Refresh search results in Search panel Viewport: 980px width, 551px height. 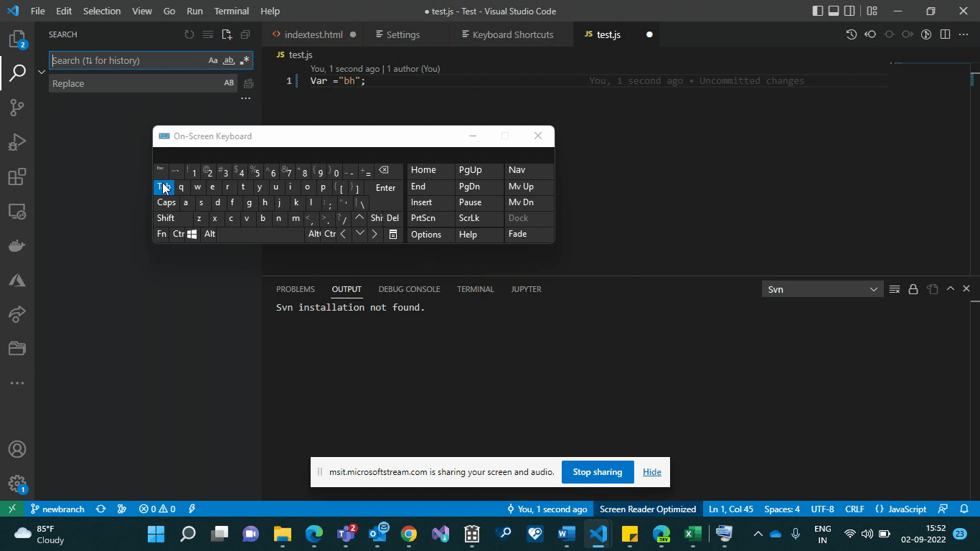189,34
